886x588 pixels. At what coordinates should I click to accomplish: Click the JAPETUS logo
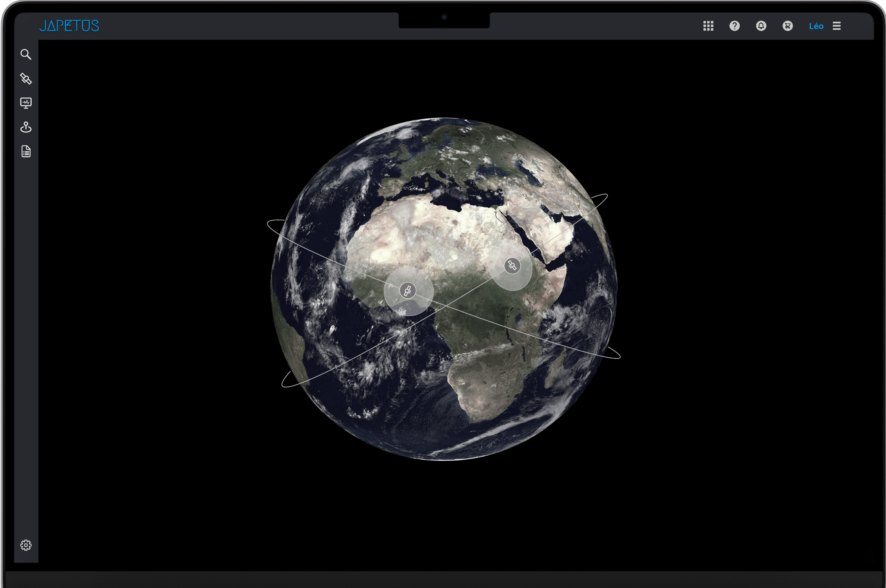pyautogui.click(x=69, y=26)
